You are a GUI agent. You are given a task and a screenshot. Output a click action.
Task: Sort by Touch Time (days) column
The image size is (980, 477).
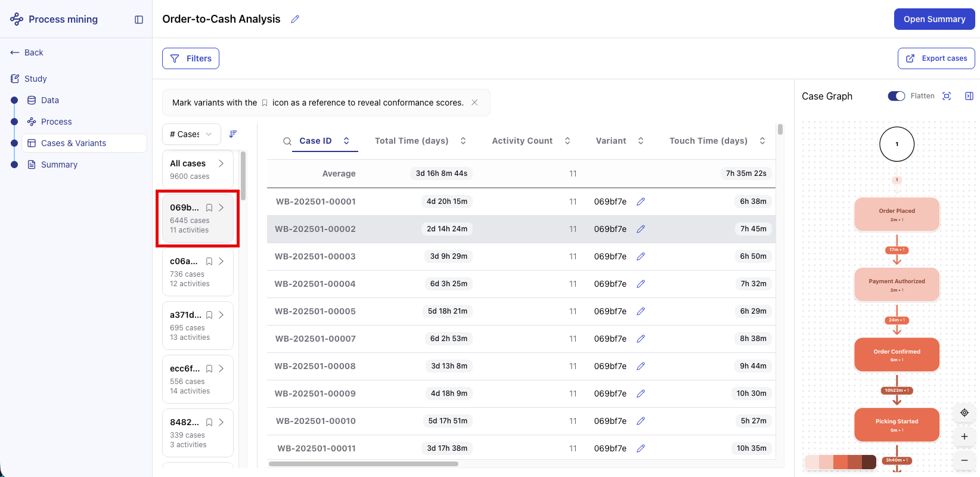762,141
